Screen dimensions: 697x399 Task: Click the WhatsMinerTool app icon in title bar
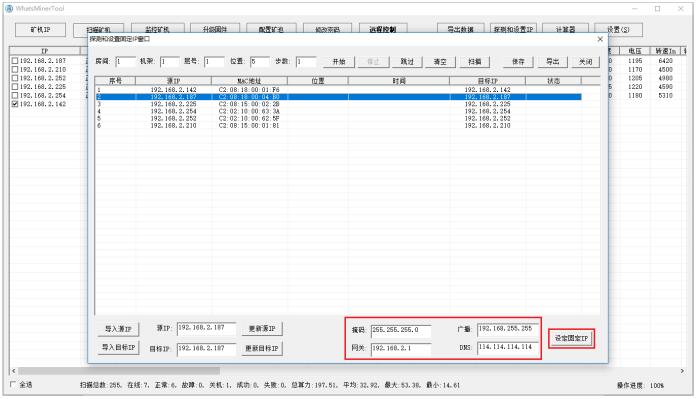(9, 8)
